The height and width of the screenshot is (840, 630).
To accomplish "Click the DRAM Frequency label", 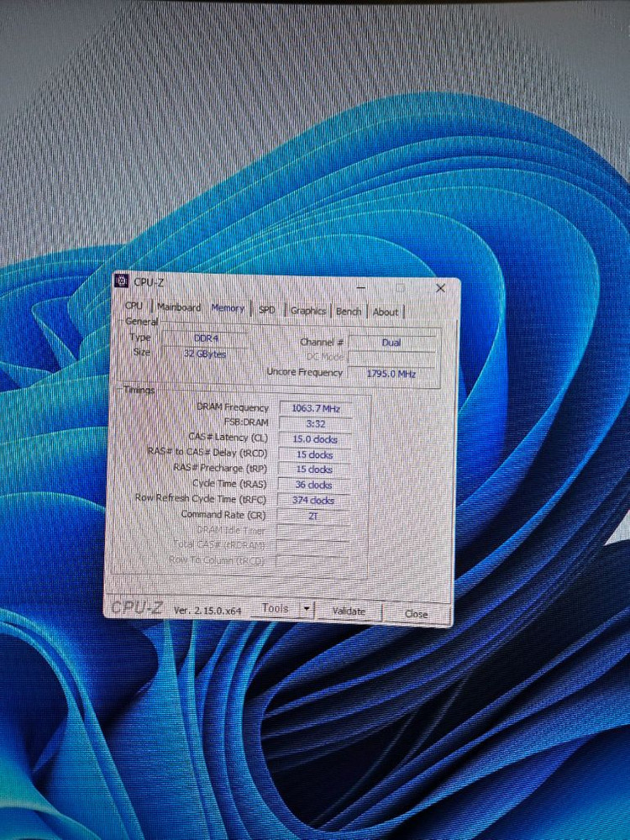I will [233, 407].
